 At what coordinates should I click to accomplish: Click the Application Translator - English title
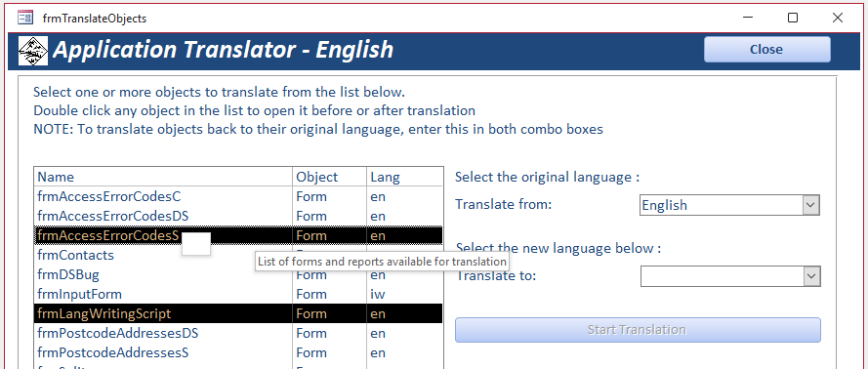pos(223,50)
